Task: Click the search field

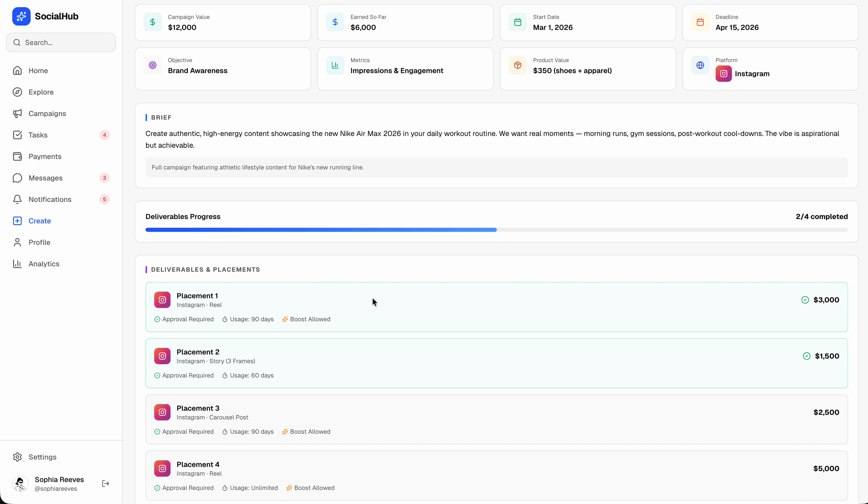Action: (x=61, y=42)
